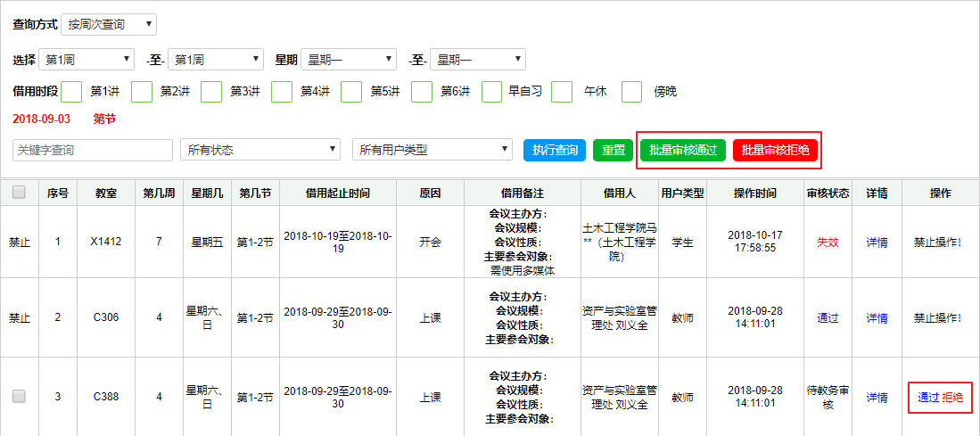This screenshot has width=980, height=436.
Task: Enable the 午休 period checkbox
Action: click(x=562, y=91)
